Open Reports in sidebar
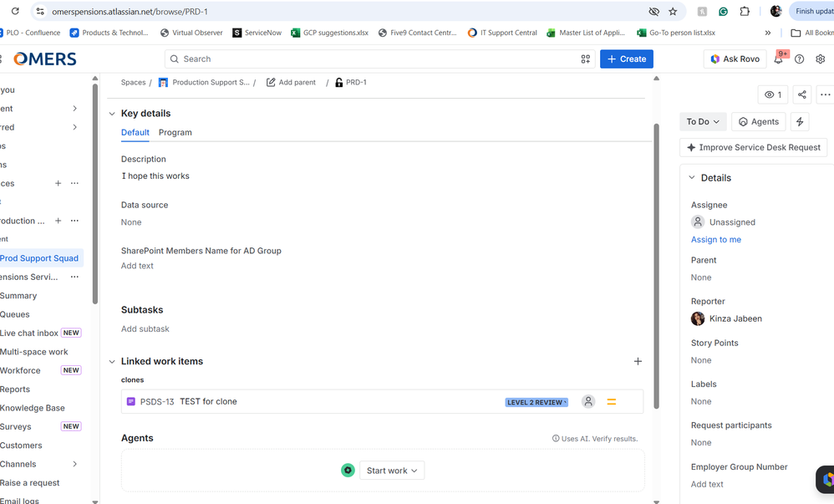 15,389
